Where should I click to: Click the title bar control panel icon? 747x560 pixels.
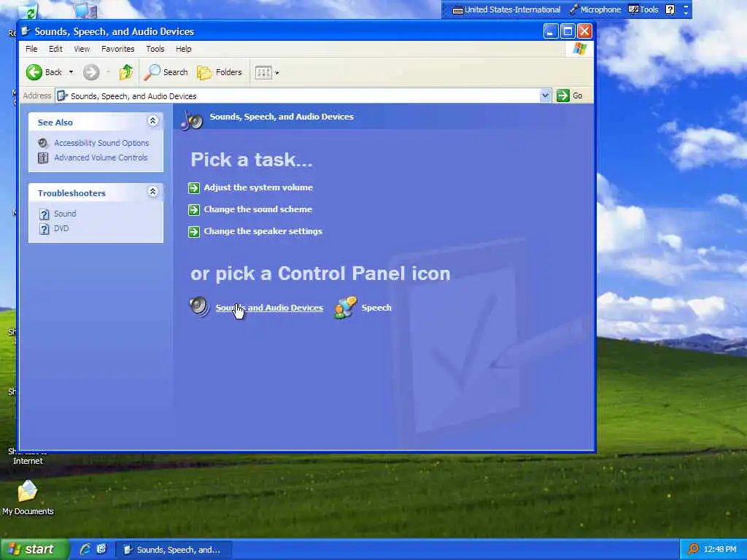[26, 31]
